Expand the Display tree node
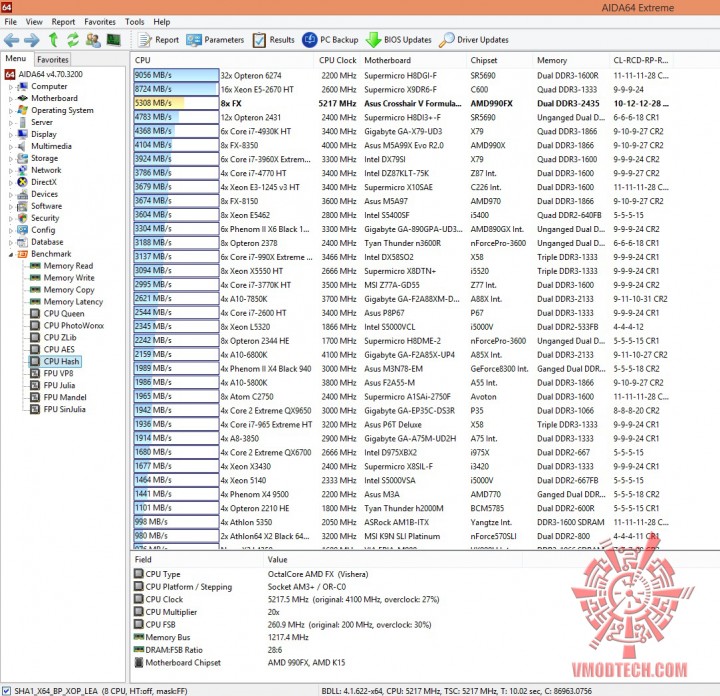 click(x=11, y=134)
